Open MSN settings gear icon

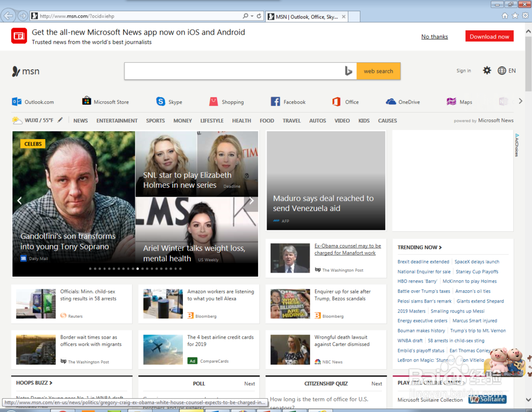tap(487, 71)
